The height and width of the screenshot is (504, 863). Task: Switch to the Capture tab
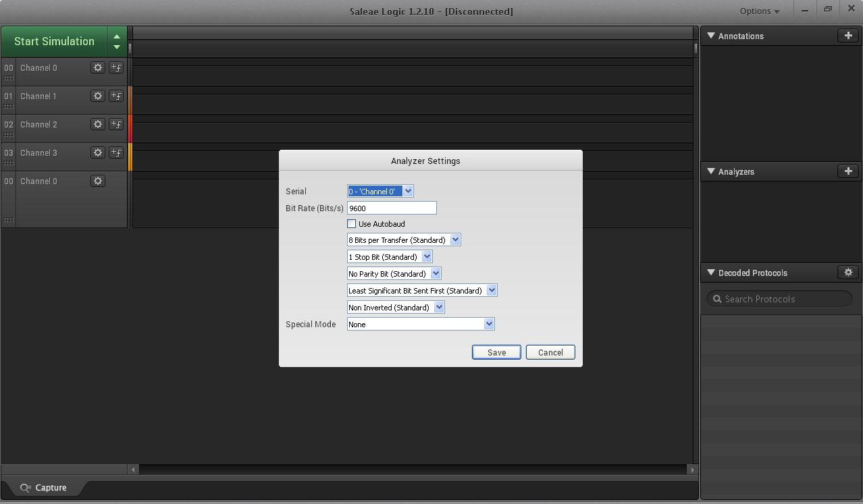point(43,488)
